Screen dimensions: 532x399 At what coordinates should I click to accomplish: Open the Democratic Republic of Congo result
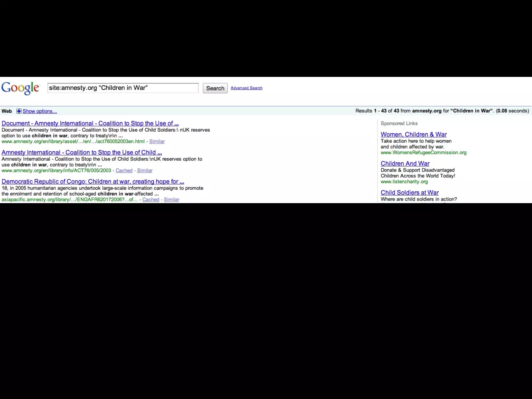click(93, 182)
